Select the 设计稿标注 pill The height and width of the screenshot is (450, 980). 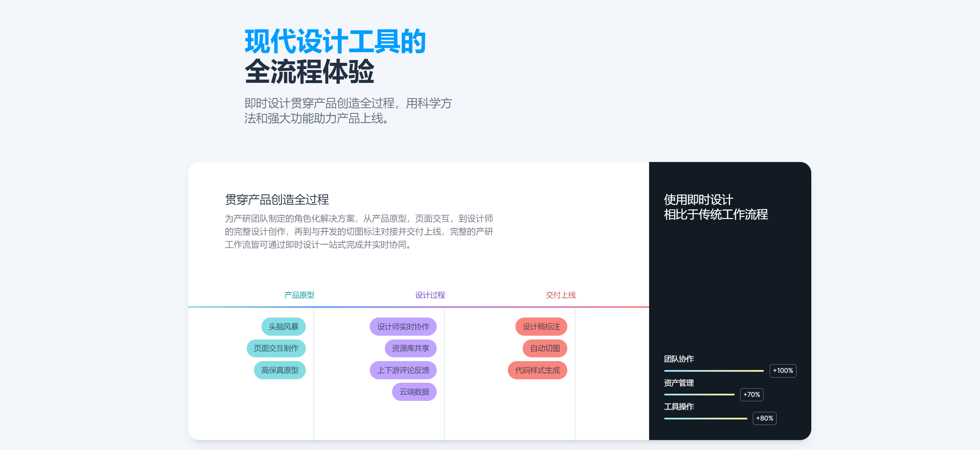tap(541, 326)
